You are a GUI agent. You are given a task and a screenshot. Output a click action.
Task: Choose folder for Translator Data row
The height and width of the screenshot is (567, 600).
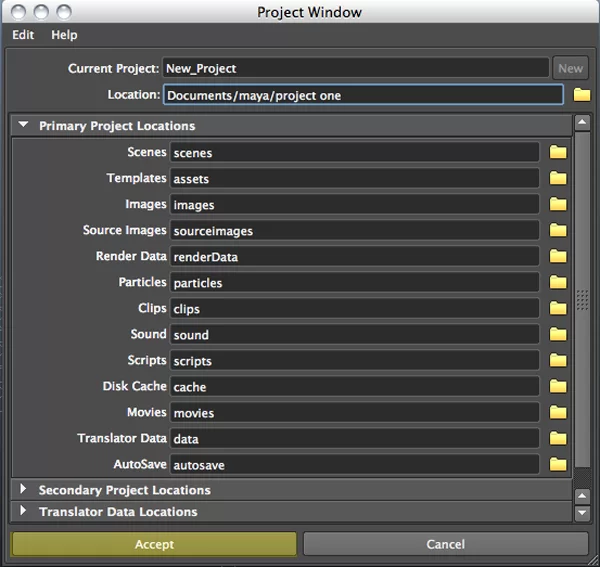pyautogui.click(x=558, y=439)
